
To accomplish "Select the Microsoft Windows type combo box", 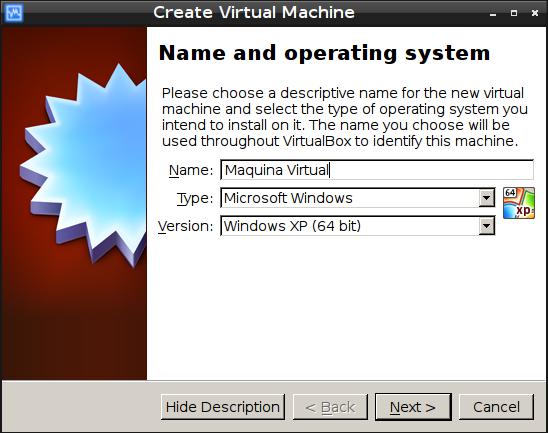I will [358, 198].
